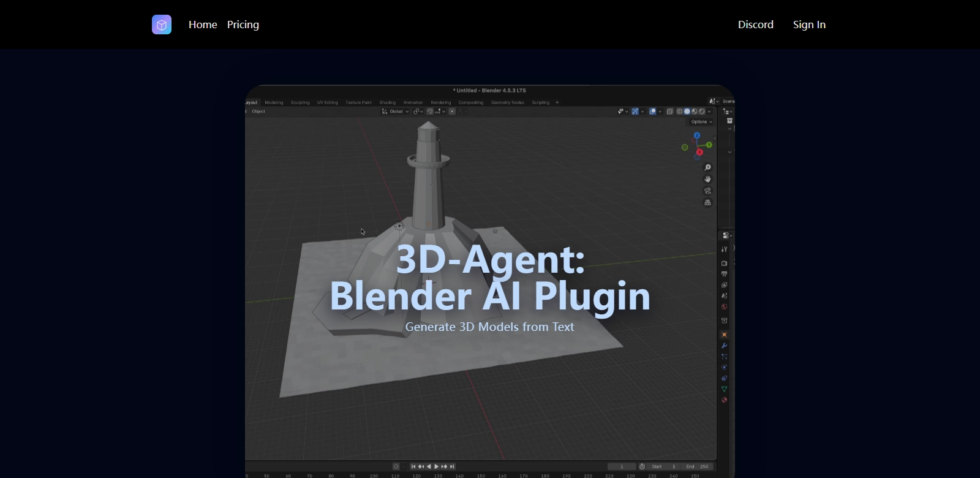Open the Scene properties tab icon

pos(724,295)
